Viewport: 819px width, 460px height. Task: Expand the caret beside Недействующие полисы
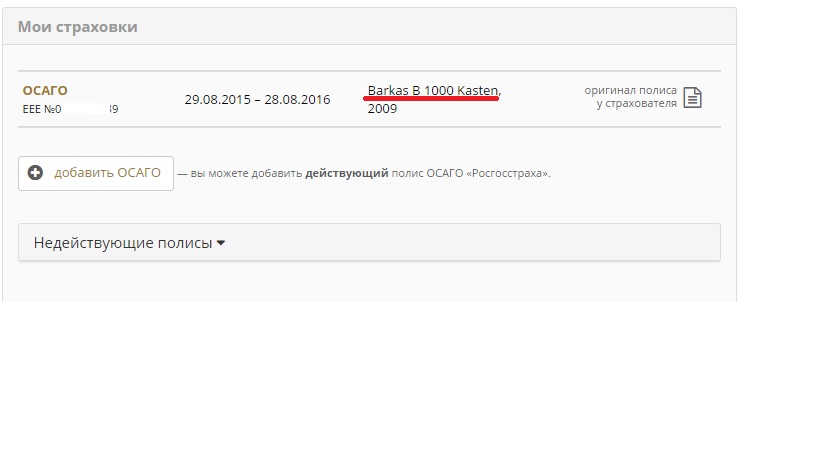(220, 243)
